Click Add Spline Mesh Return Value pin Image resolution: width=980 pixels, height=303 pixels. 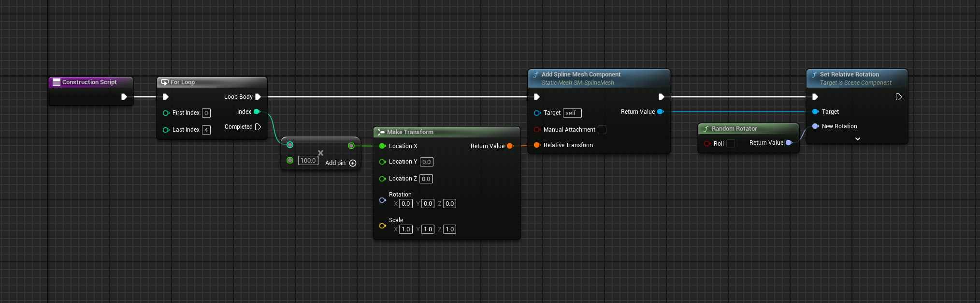tap(661, 112)
